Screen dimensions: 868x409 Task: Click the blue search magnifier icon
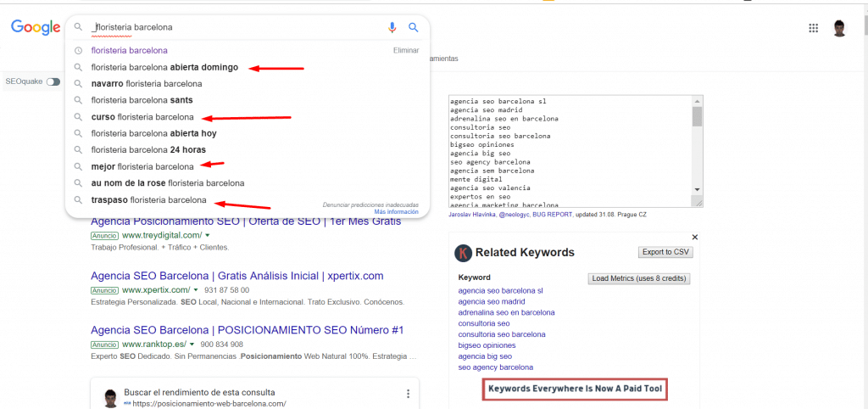click(x=414, y=28)
